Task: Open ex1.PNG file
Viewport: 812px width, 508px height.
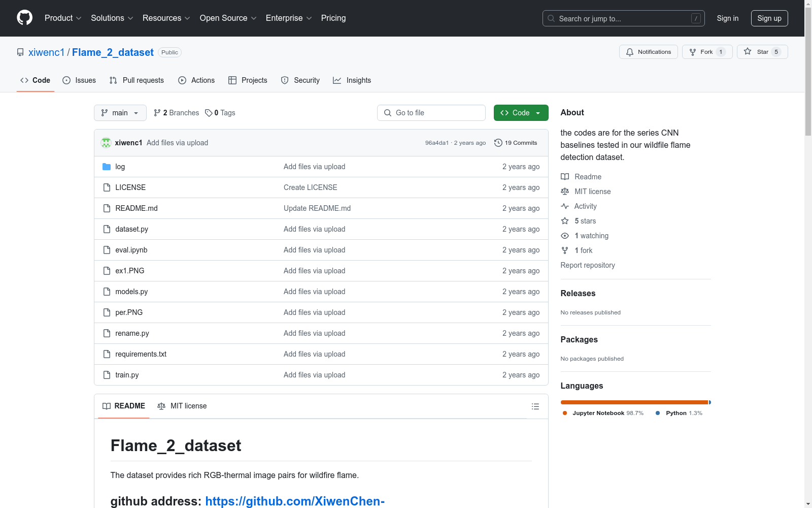Action: 130,271
